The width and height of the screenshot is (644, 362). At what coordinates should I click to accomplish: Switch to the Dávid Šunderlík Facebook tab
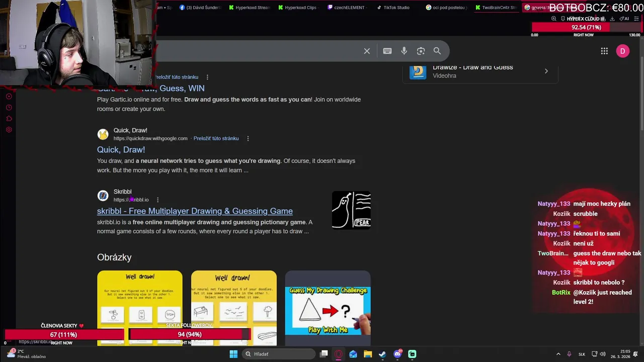click(x=200, y=8)
